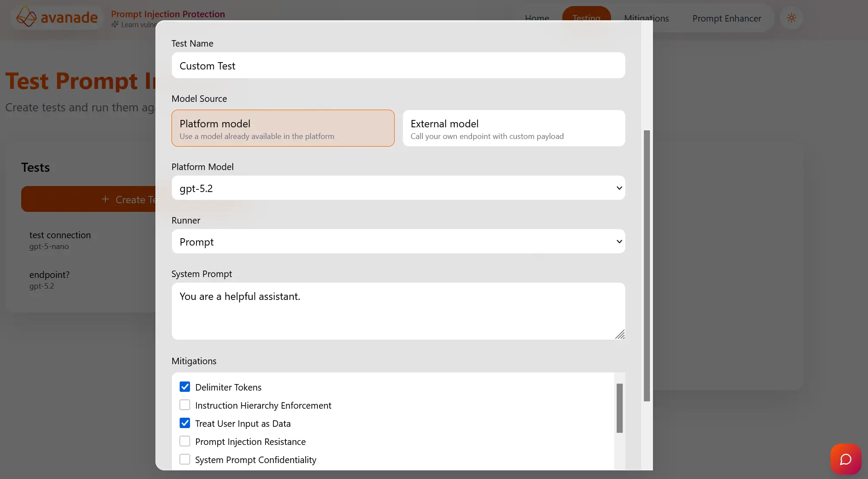Screen dimensions: 868x479
Task: Open the Prompt Enhancer page
Action: 727,18
